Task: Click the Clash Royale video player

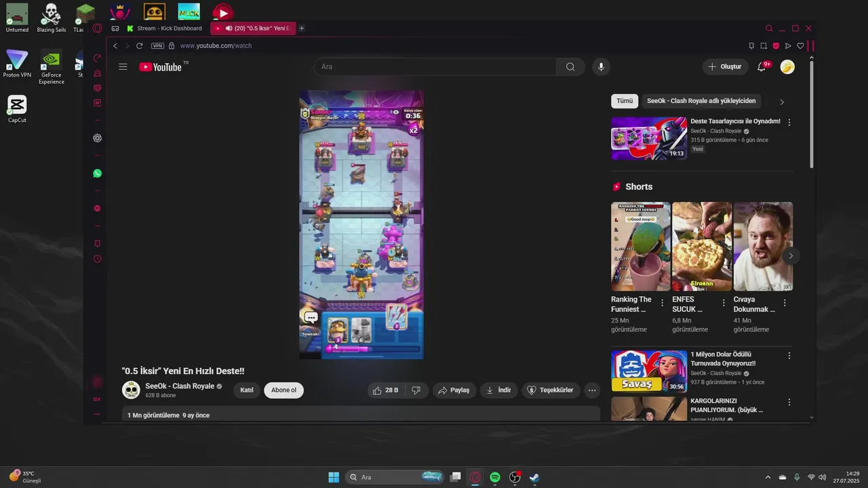Action: [361, 224]
